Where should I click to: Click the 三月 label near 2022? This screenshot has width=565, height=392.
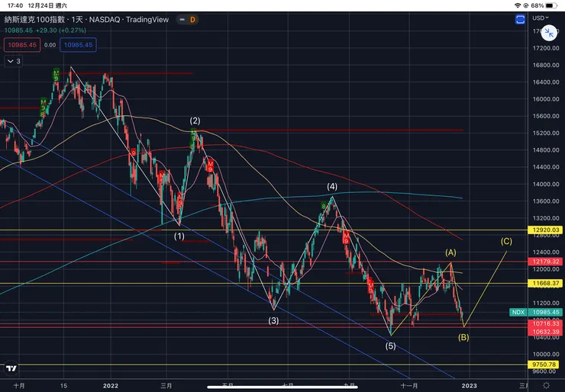pyautogui.click(x=166, y=386)
